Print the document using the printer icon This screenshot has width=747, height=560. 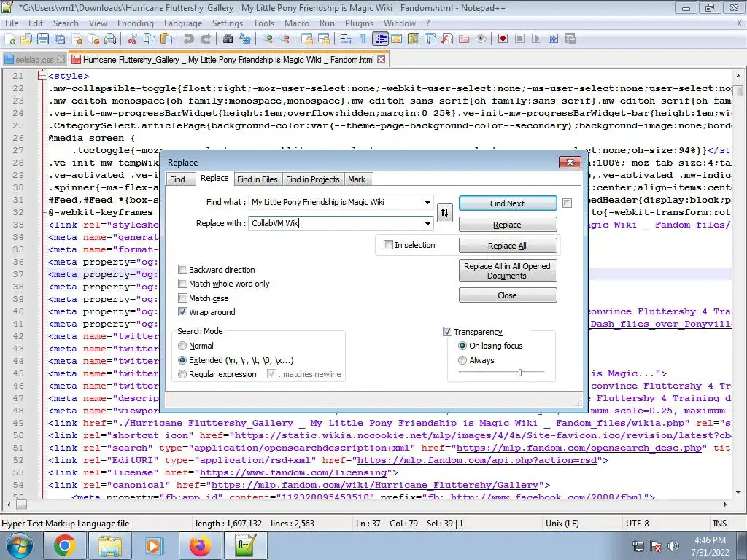(110, 39)
